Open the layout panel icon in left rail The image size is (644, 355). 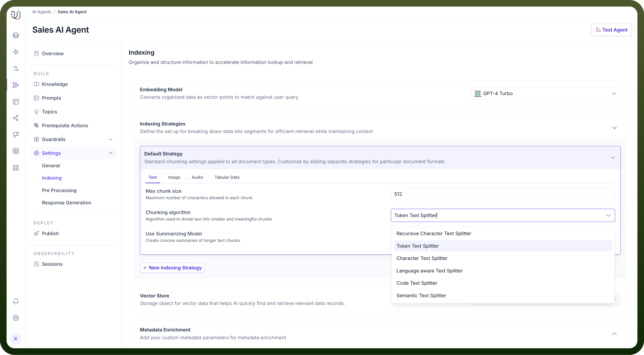pos(16,102)
